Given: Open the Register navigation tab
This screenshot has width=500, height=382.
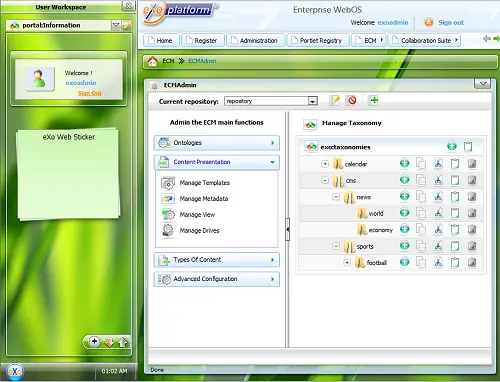Looking at the screenshot, I should (x=202, y=40).
